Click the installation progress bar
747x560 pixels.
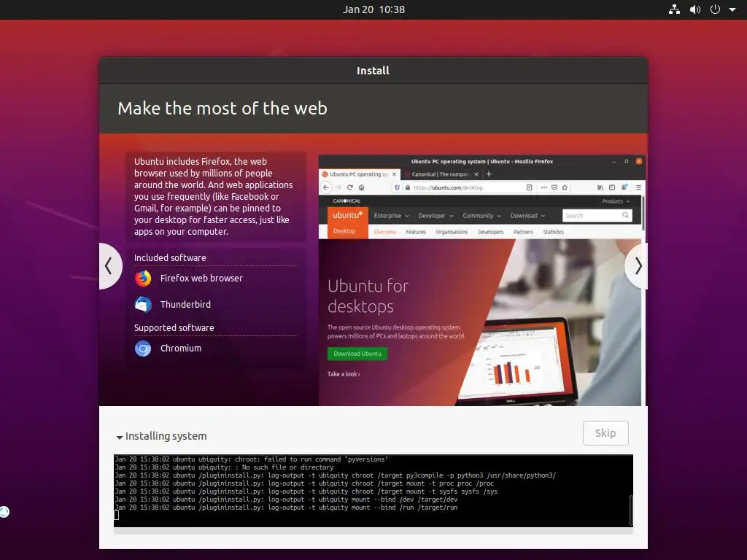[373, 531]
